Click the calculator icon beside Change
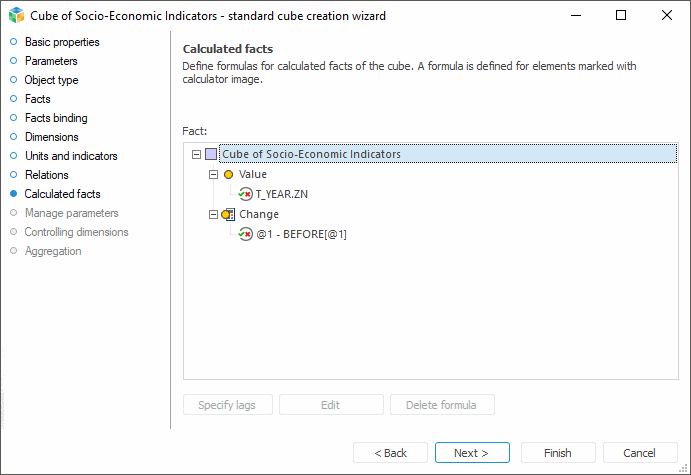Image resolution: width=691 pixels, height=475 pixels. pyautogui.click(x=228, y=214)
